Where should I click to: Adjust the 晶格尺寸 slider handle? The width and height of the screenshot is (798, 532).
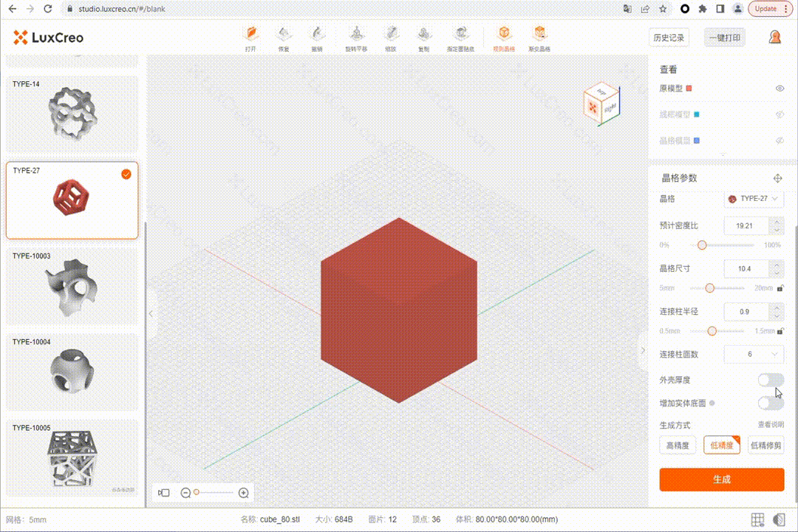coord(709,289)
